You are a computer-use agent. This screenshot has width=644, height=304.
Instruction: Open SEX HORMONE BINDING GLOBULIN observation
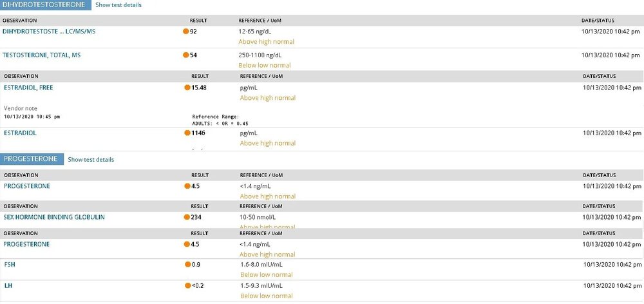(x=54, y=217)
